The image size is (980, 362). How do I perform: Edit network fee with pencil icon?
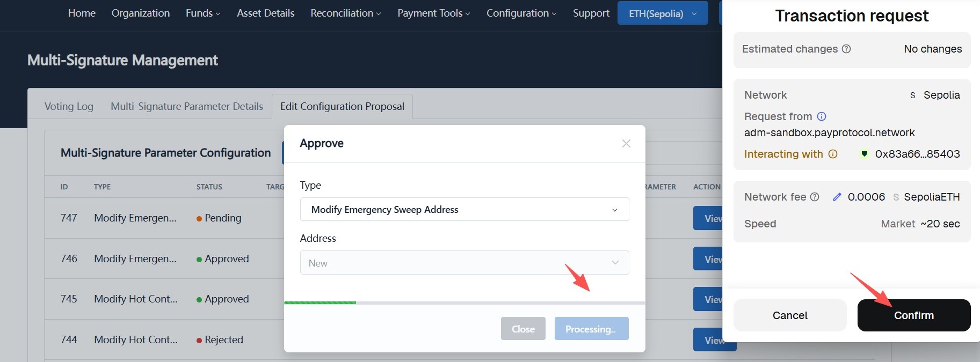837,197
